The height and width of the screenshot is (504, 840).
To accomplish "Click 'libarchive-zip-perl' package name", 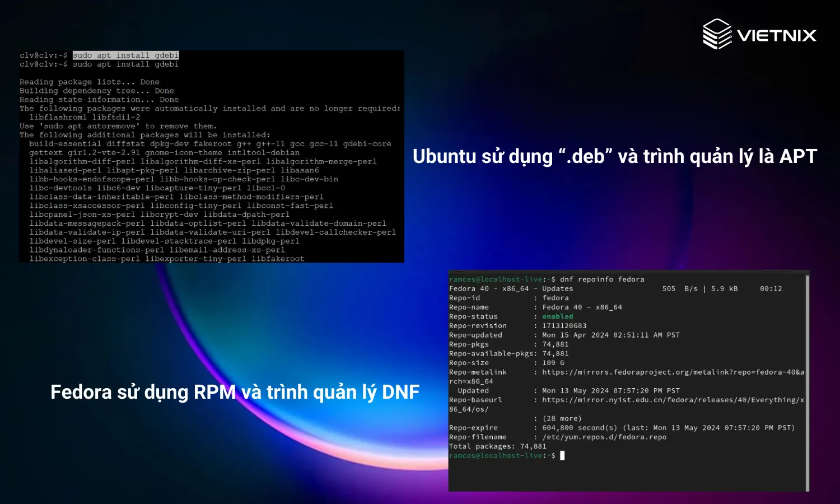I will (230, 170).
